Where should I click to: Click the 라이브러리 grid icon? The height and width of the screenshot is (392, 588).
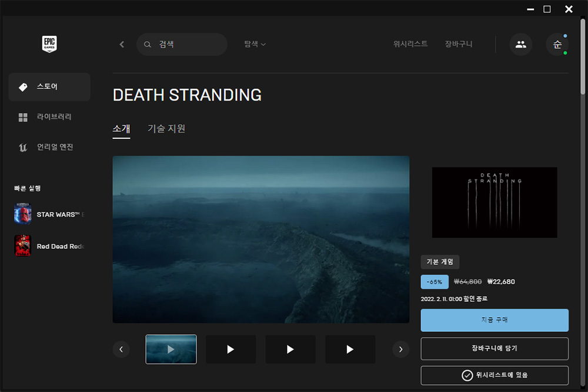23,117
